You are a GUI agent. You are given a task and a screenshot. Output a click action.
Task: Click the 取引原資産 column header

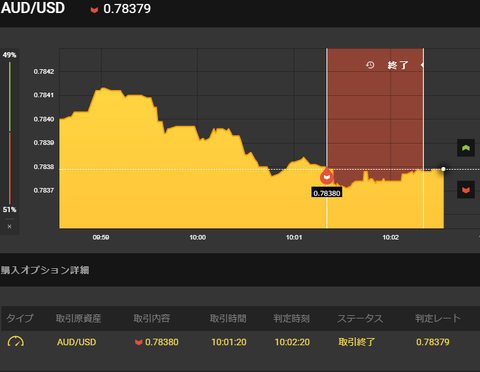point(78,318)
